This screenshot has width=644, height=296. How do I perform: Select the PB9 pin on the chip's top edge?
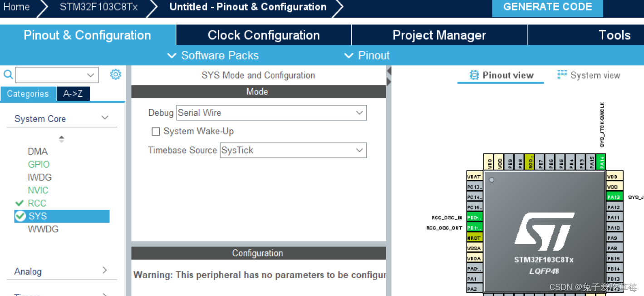pyautogui.click(x=510, y=162)
